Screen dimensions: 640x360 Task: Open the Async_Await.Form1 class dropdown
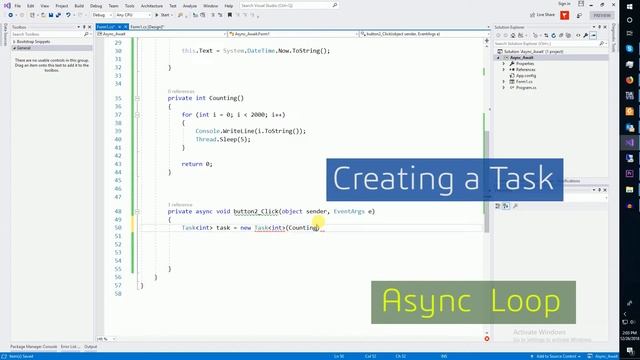(x=293, y=34)
